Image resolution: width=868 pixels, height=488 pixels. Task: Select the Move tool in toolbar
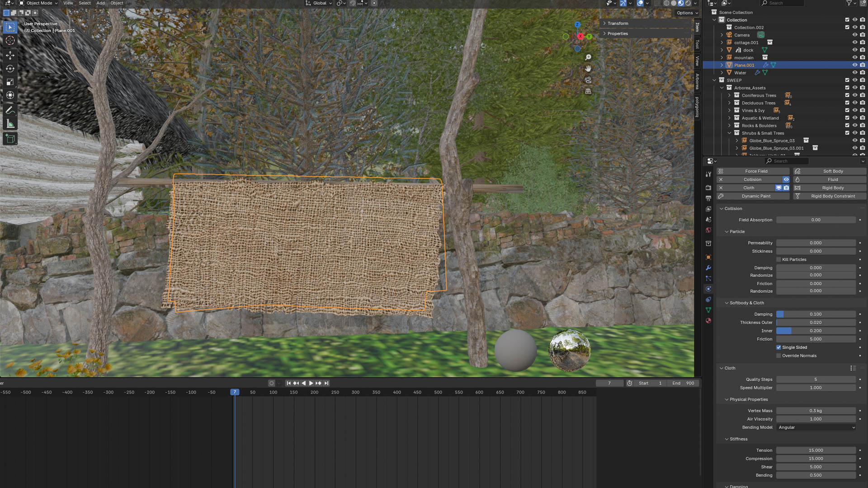(10, 55)
